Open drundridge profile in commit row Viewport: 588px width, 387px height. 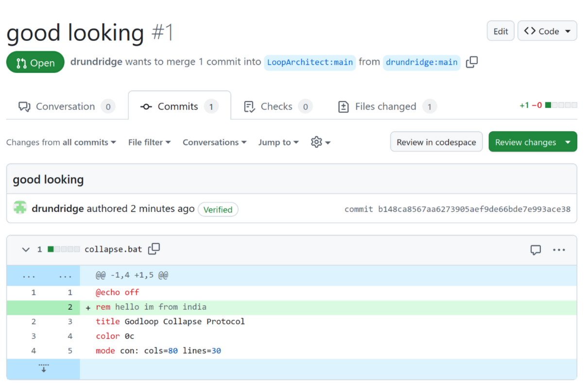click(58, 209)
